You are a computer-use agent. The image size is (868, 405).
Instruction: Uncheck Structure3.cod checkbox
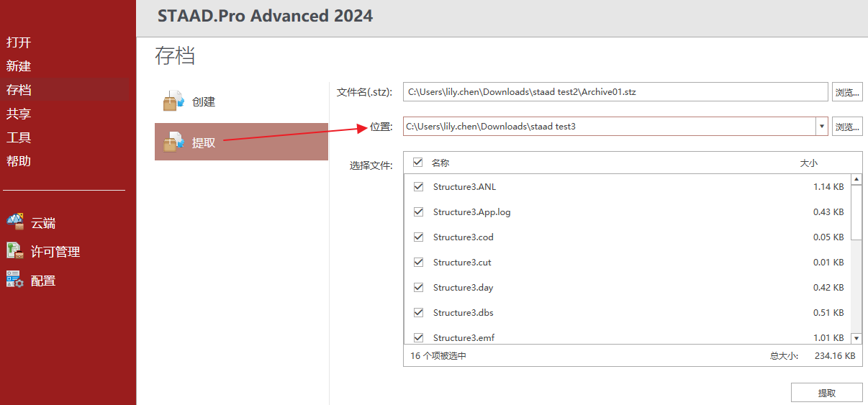(419, 237)
